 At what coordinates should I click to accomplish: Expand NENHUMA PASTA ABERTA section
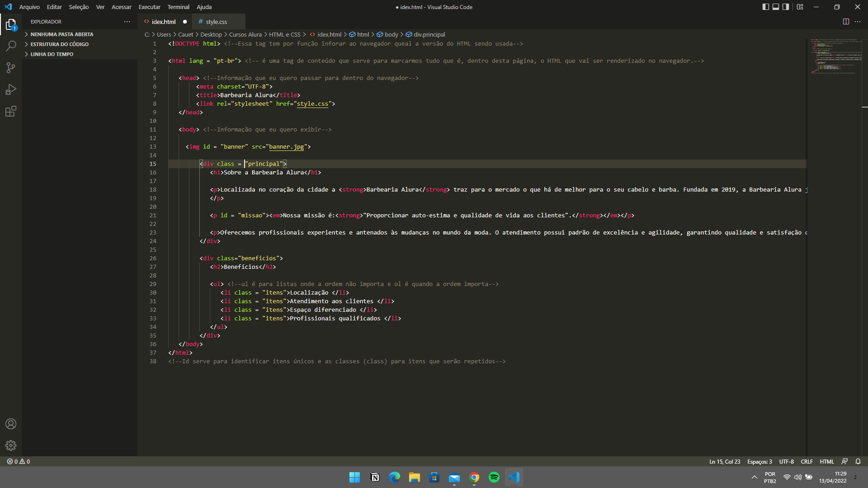pyautogui.click(x=80, y=34)
